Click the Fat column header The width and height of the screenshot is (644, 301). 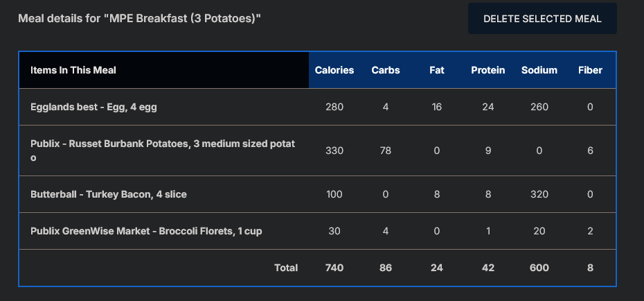tap(436, 70)
